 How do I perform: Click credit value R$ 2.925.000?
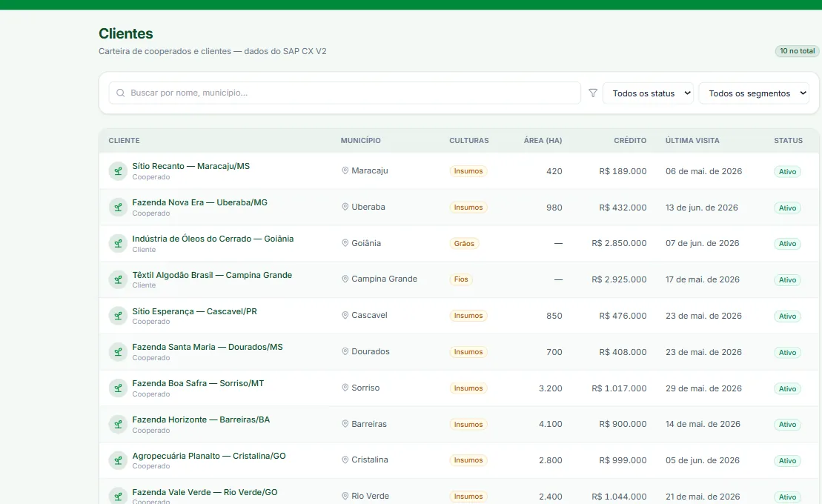pos(619,279)
